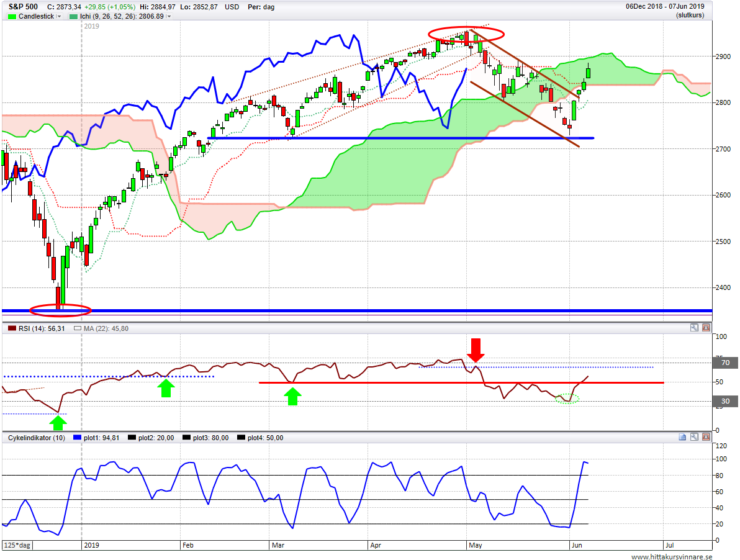Viewport: 740px width, 560px height.
Task: Click the plot2: 20,00 legend entry
Action: [156, 438]
